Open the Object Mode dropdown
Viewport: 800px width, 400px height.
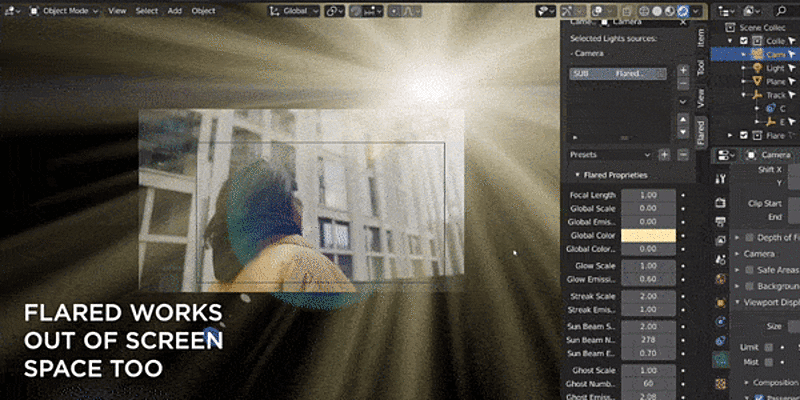64,11
